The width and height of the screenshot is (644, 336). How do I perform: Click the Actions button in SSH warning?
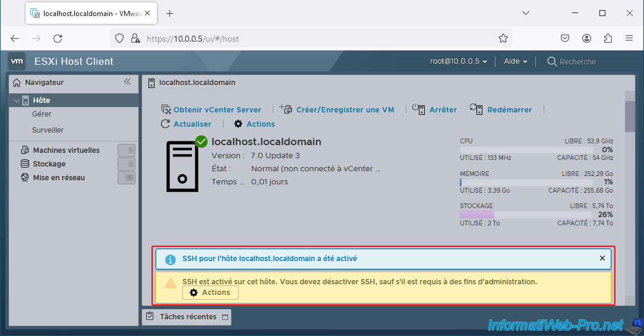pos(210,293)
